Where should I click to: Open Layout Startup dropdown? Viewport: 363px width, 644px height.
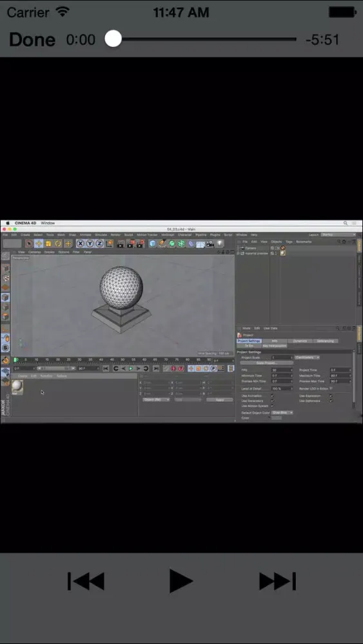pos(338,234)
